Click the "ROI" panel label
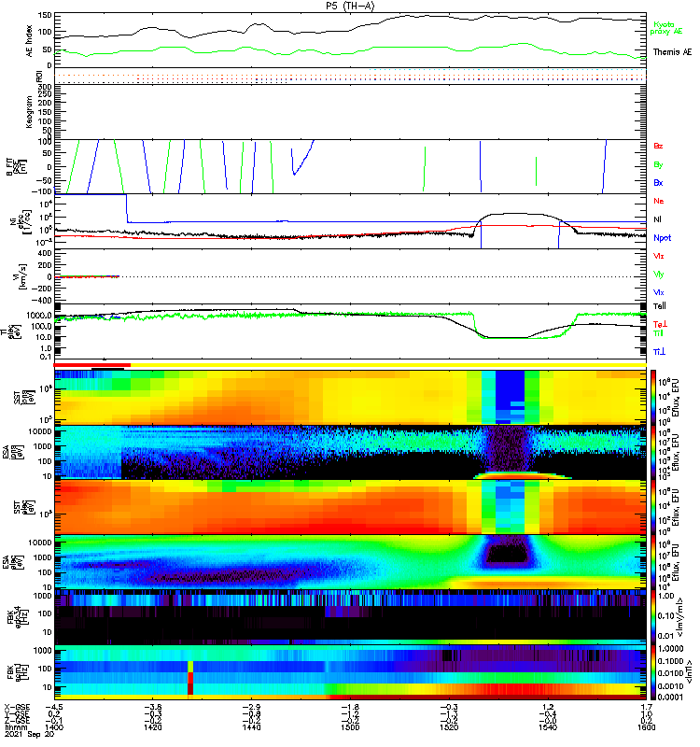Image resolution: width=700 pixels, height=747 pixels. [40, 77]
